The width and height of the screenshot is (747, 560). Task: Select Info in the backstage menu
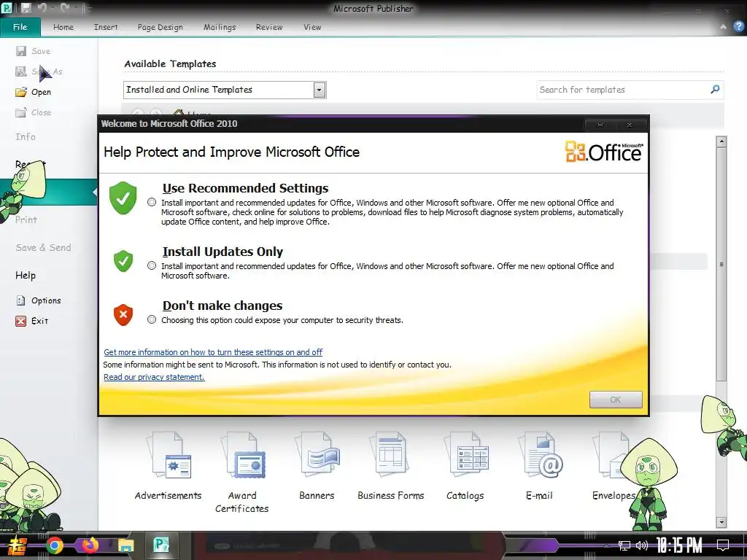[26, 136]
